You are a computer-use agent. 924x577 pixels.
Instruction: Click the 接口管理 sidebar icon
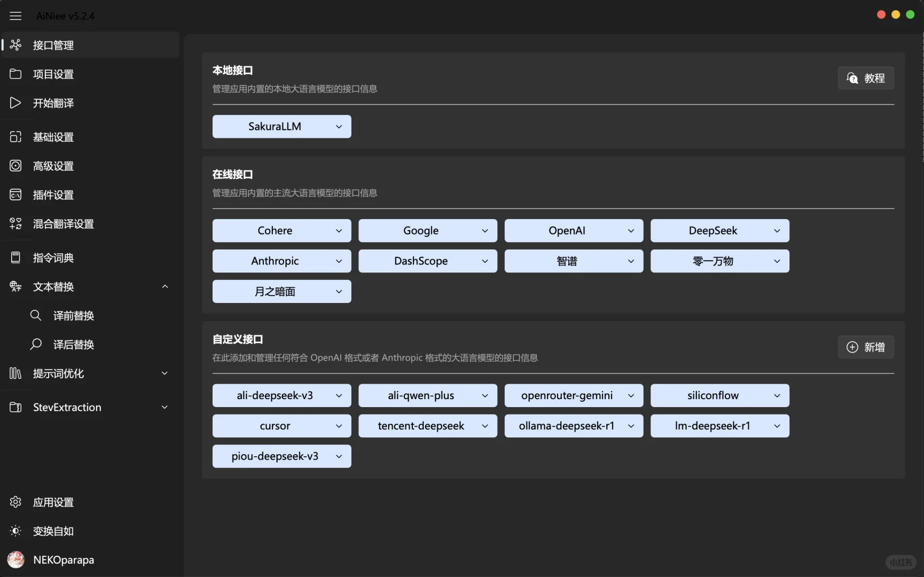15,45
